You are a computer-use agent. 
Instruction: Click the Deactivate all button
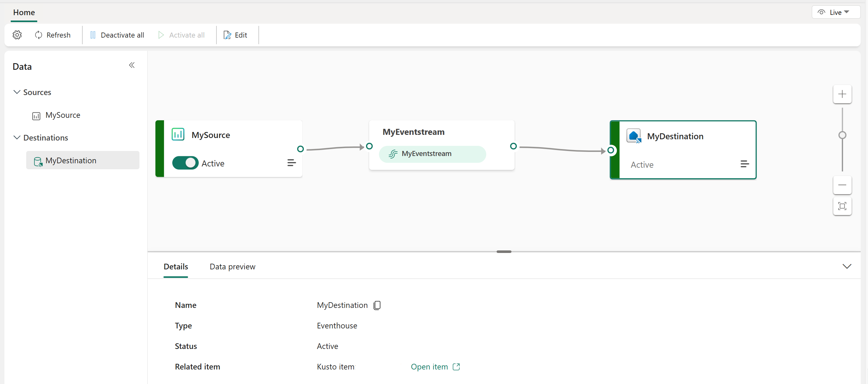[117, 35]
